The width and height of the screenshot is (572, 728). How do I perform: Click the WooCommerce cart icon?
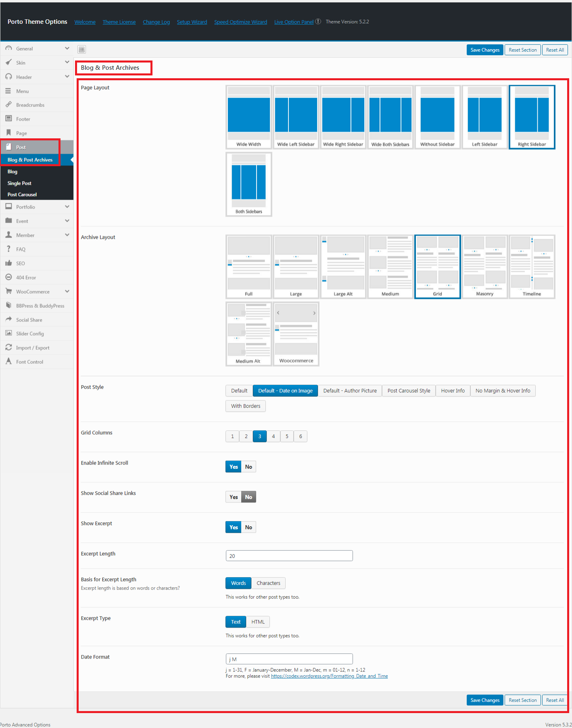8,291
